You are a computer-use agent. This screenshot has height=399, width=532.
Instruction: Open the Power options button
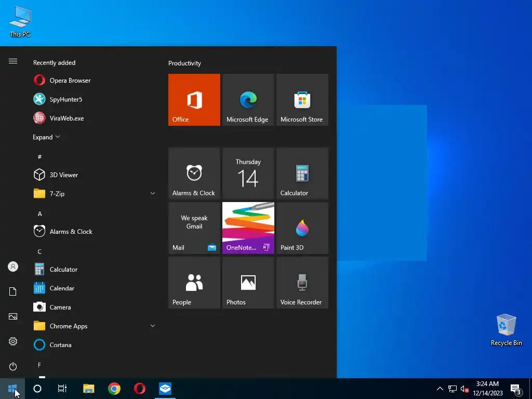pos(13,366)
